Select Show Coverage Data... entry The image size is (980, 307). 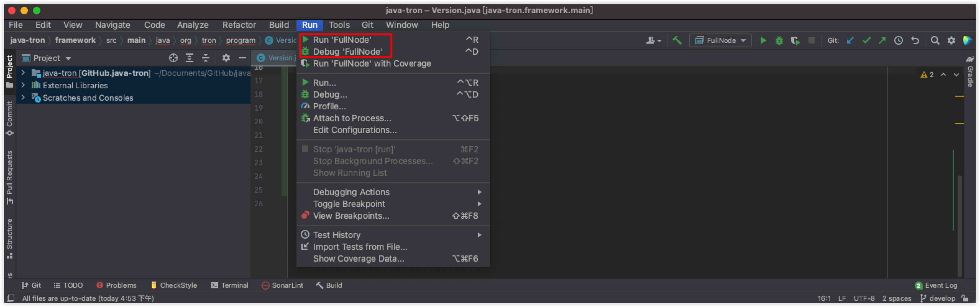click(x=393, y=258)
